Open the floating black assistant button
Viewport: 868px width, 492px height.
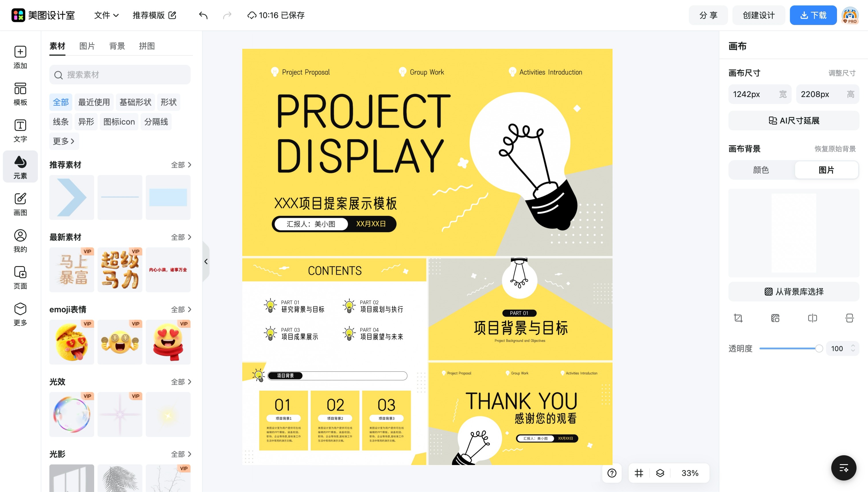[844, 468]
